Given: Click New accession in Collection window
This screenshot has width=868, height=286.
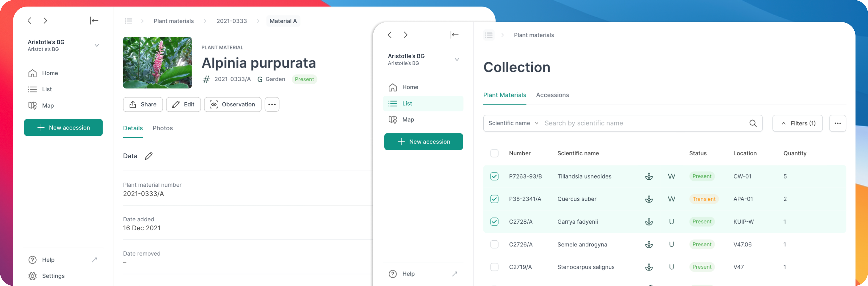Looking at the screenshot, I should click(x=423, y=142).
